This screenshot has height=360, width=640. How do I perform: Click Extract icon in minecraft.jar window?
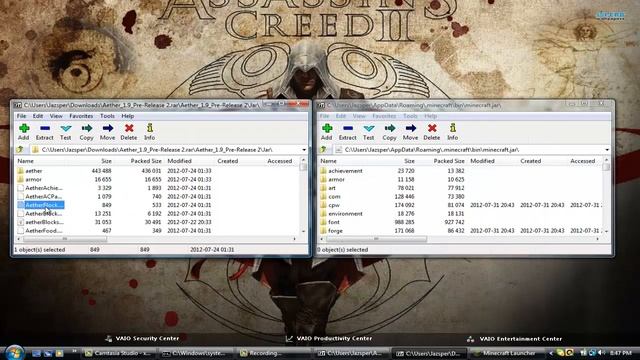[x=347, y=132]
